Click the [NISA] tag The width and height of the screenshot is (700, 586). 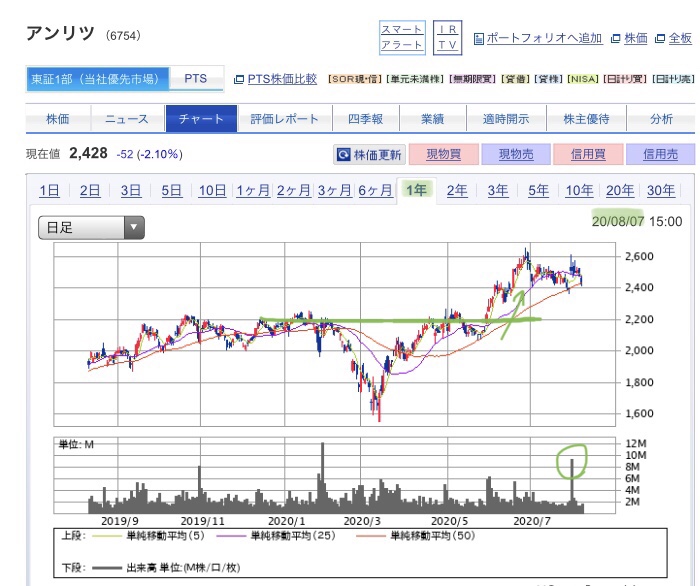tap(583, 79)
